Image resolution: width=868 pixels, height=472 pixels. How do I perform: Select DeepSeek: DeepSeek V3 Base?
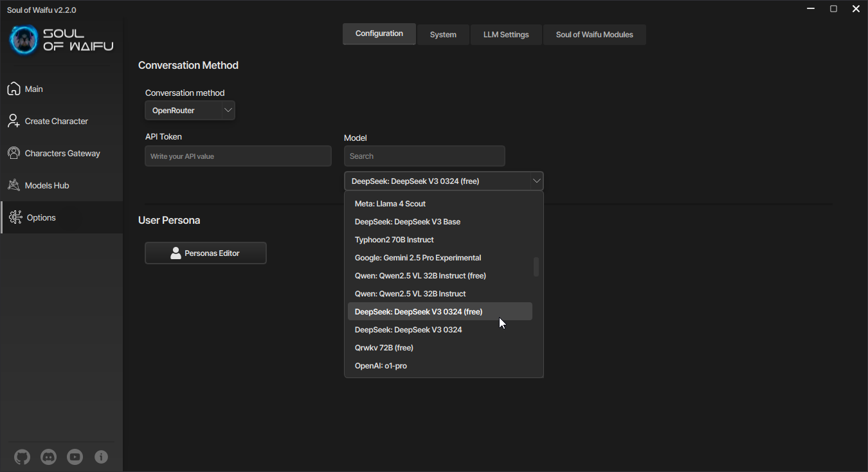click(440, 222)
